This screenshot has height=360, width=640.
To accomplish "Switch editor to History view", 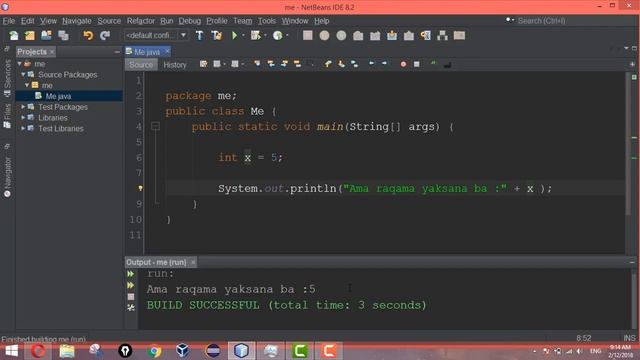I will tap(175, 65).
